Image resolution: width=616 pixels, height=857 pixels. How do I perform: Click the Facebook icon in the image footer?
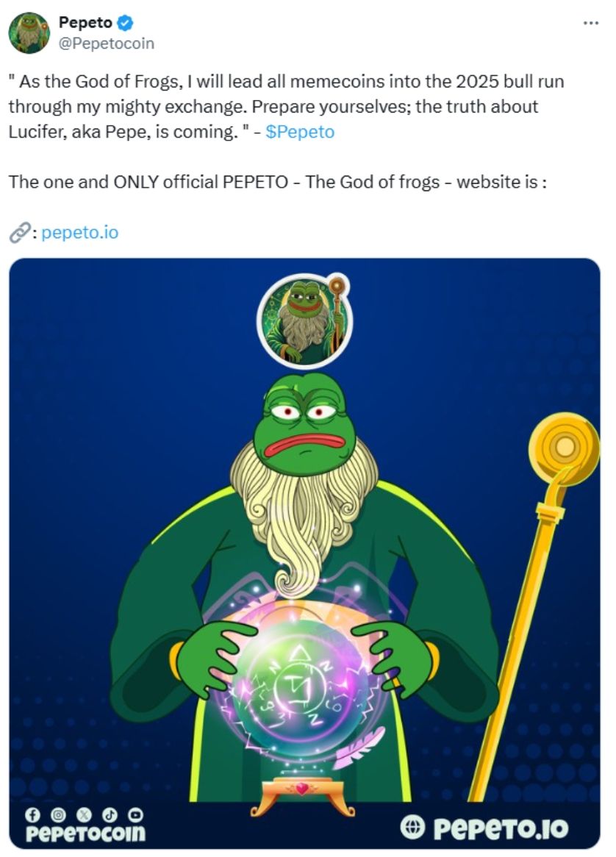pyautogui.click(x=33, y=815)
